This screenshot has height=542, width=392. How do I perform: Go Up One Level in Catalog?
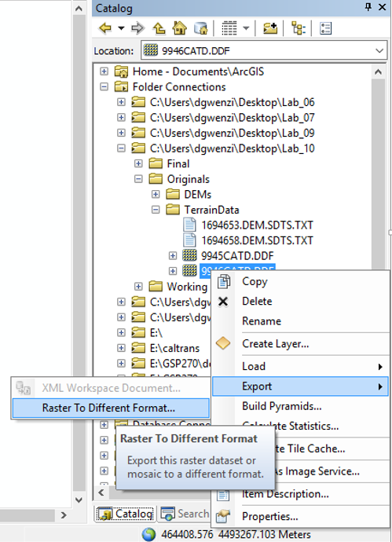pyautogui.click(x=159, y=28)
